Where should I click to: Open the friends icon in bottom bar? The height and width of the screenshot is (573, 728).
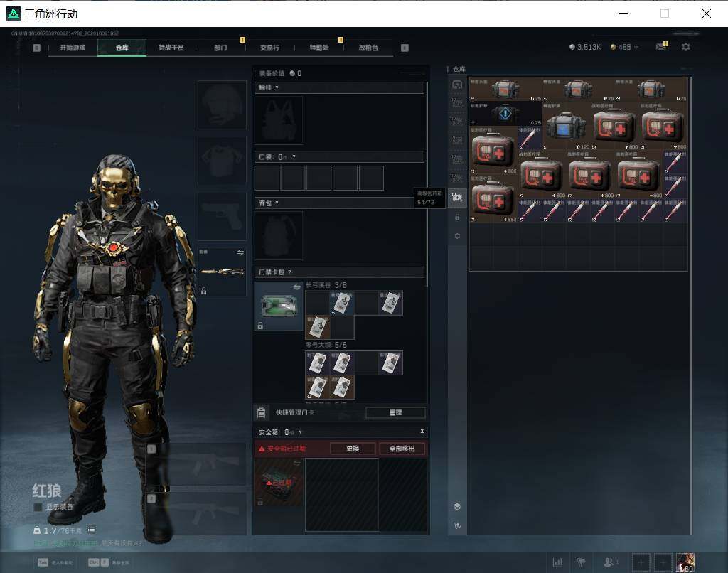pos(610,562)
